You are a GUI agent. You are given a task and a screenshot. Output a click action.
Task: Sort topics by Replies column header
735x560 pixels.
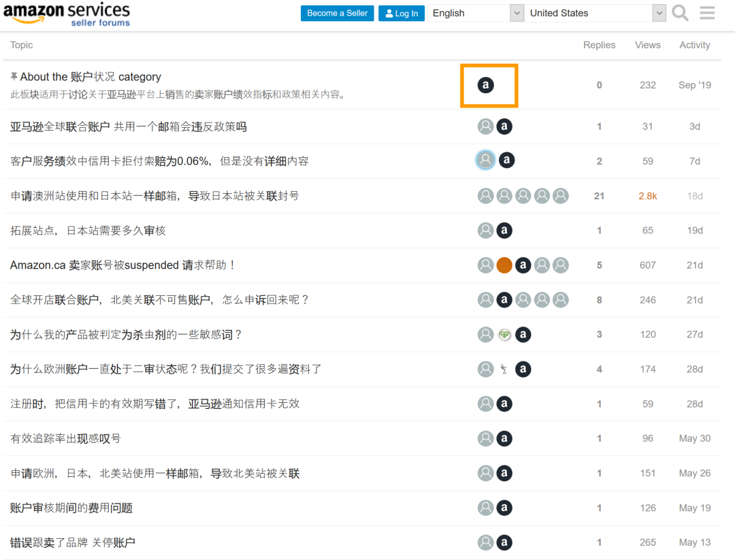[599, 45]
